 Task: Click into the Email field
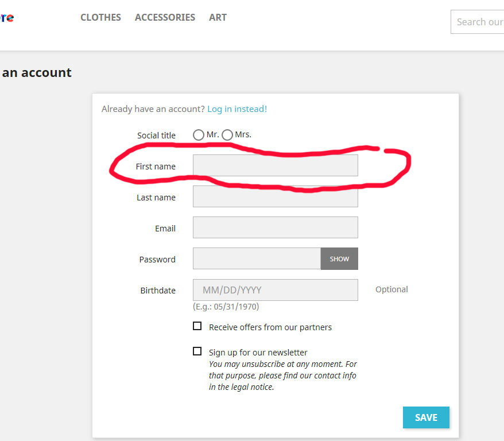(275, 227)
